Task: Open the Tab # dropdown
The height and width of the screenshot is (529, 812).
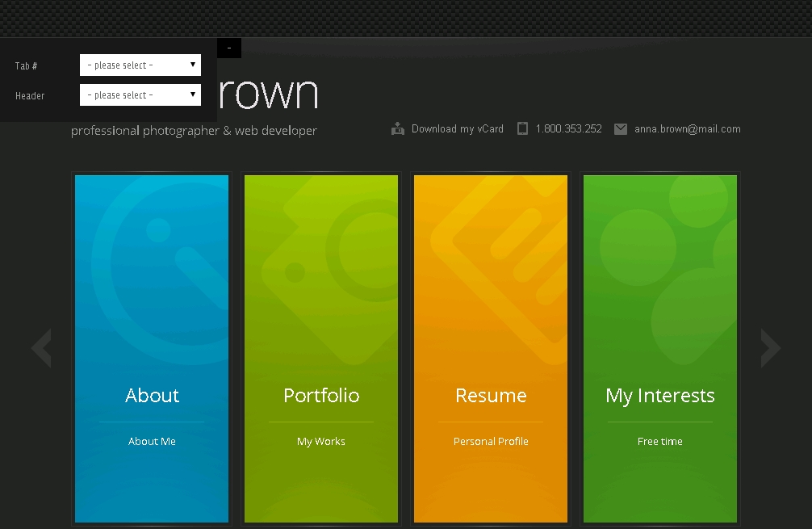Action: [140, 65]
